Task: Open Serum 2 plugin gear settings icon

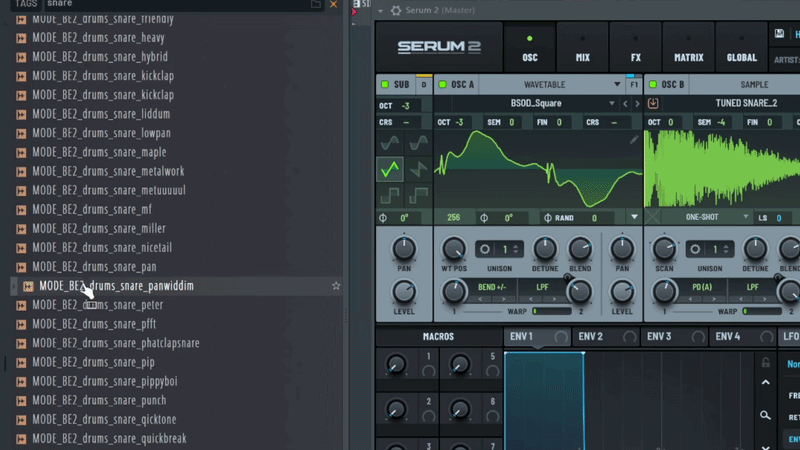Action: pos(396,10)
